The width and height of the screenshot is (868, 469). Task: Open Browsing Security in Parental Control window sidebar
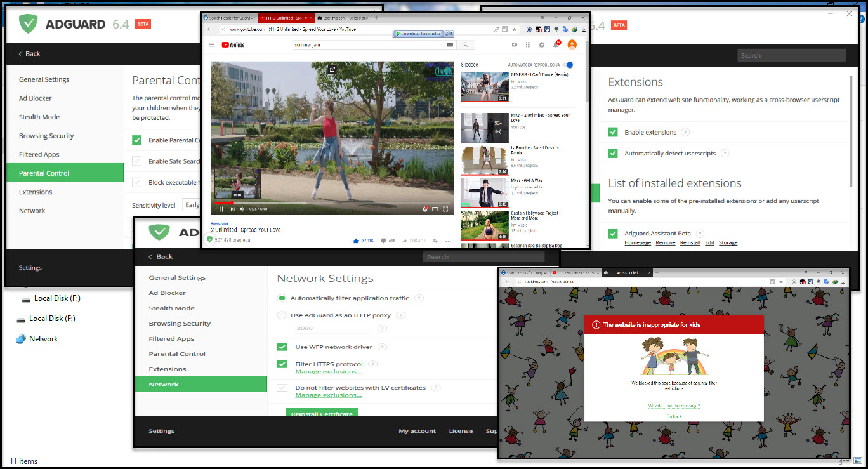[x=46, y=136]
